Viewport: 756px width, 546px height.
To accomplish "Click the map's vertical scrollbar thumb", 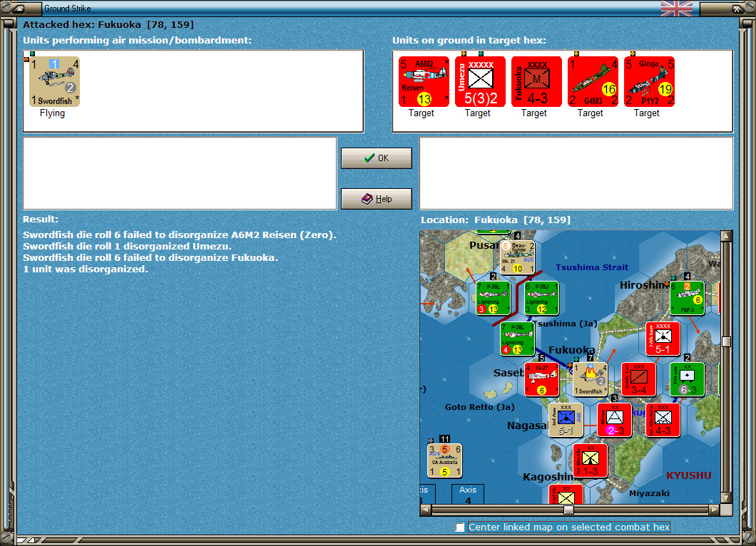I will click(x=726, y=341).
